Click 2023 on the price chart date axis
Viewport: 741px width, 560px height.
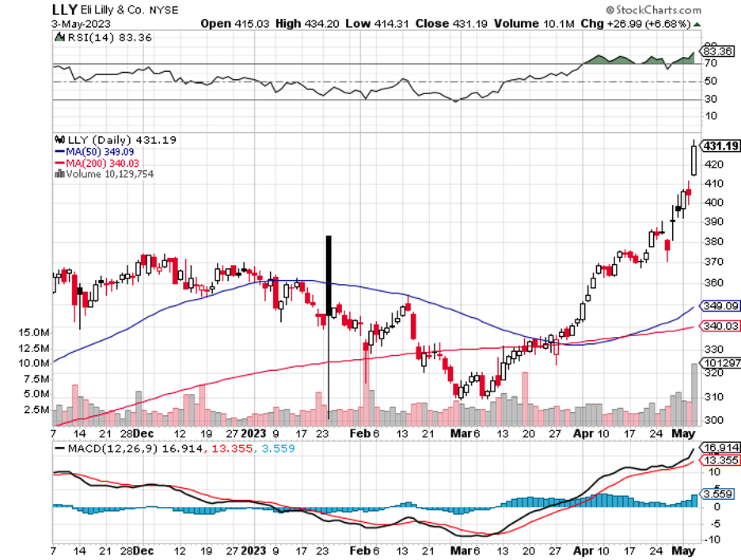[x=253, y=433]
